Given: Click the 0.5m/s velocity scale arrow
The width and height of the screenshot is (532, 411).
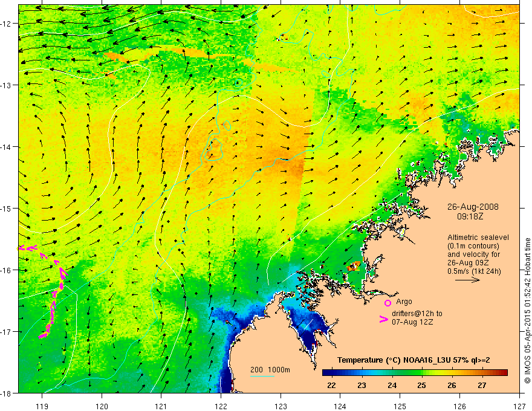Looking at the screenshot, I should coord(467,280).
